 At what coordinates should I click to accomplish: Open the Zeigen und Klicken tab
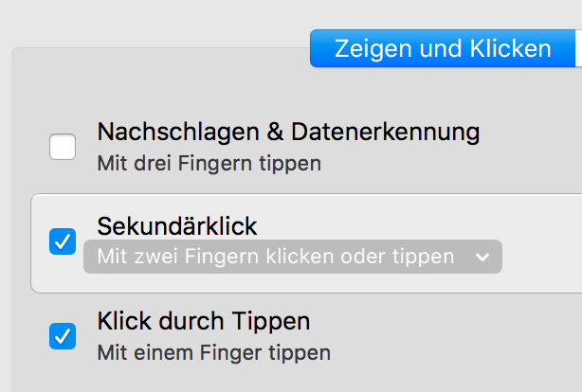[443, 48]
